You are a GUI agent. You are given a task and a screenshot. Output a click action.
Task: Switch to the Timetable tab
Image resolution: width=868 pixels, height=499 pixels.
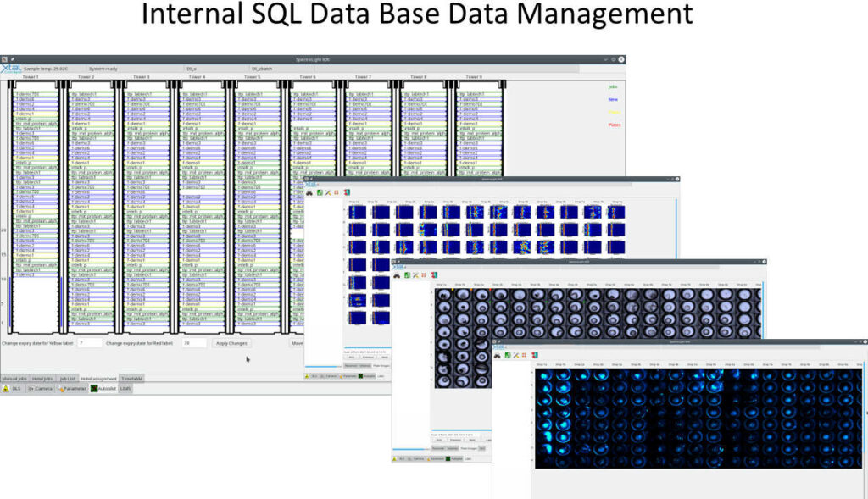[x=131, y=378]
